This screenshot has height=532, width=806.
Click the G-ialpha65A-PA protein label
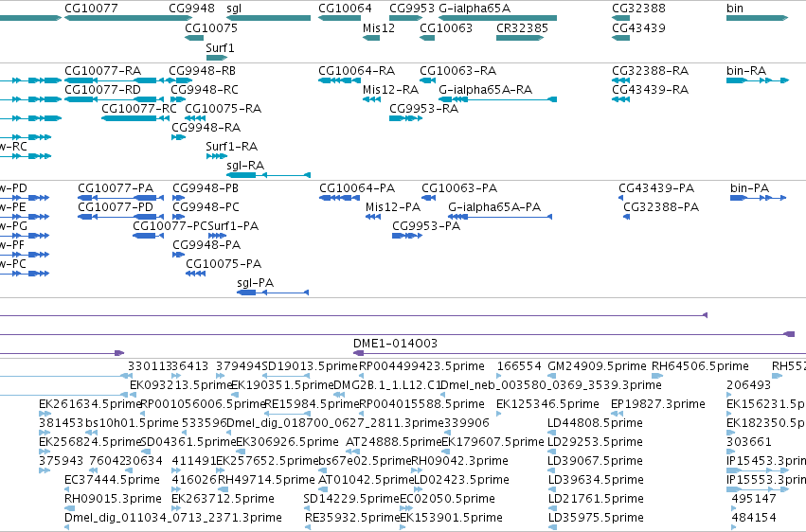click(x=494, y=207)
